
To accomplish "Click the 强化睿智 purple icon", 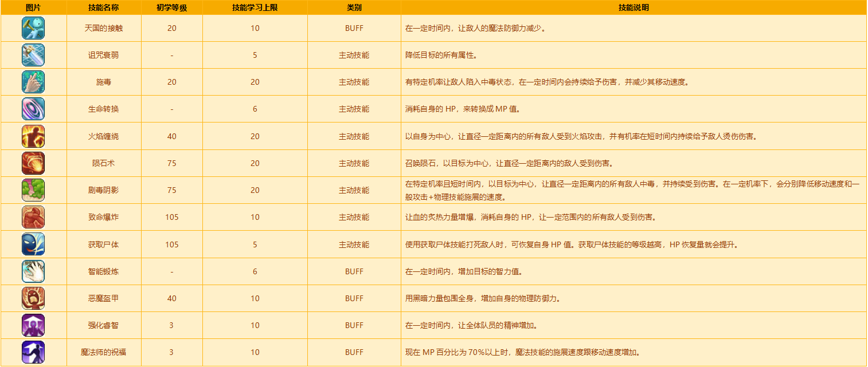I will (33, 325).
